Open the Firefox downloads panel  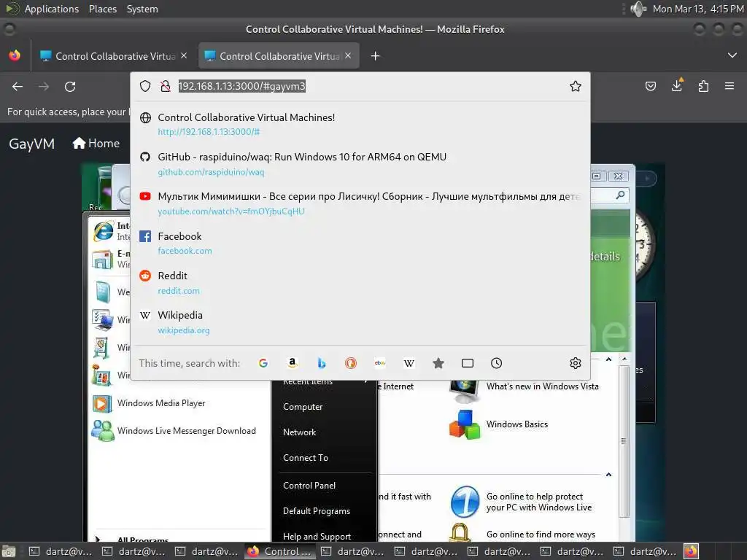click(x=677, y=86)
